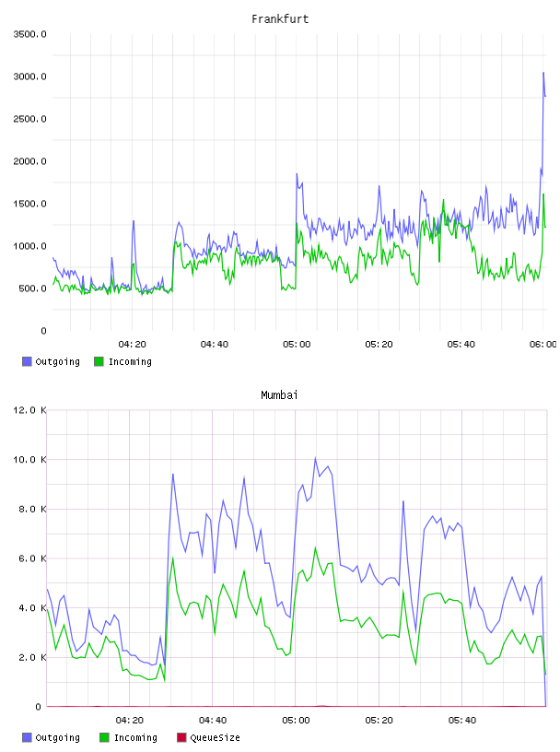The image size is (560, 752).
Task: Click the 04:40 time label on Mumbai chart
Action: pos(213,721)
